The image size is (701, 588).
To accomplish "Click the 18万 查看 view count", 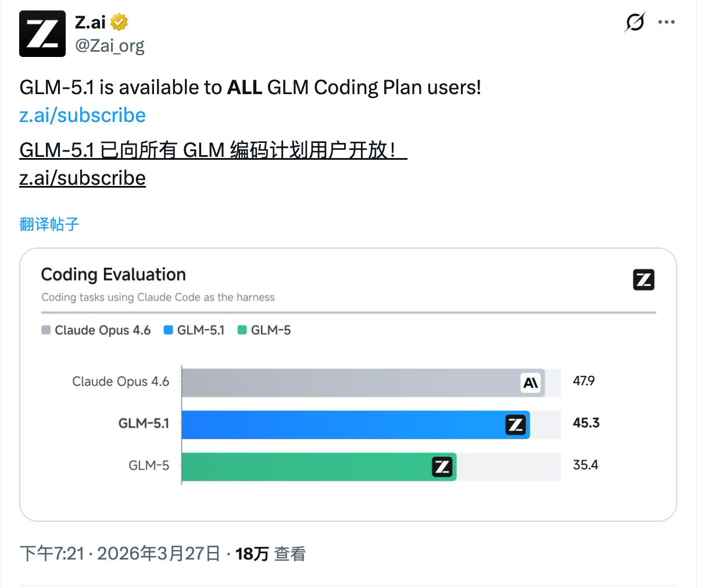I will (270, 554).
